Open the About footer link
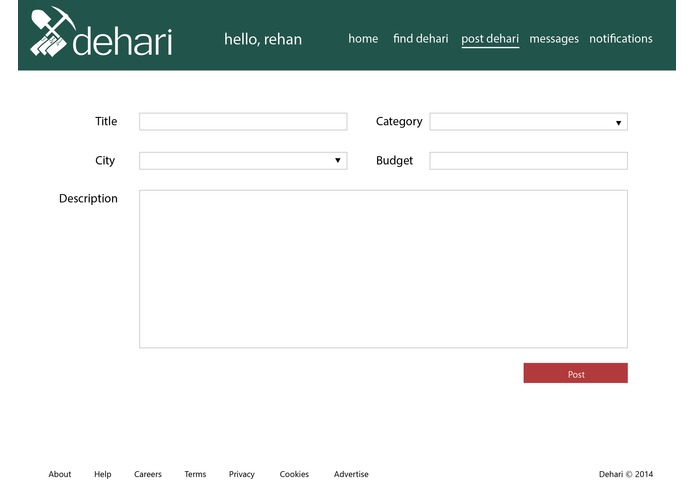 (x=60, y=474)
